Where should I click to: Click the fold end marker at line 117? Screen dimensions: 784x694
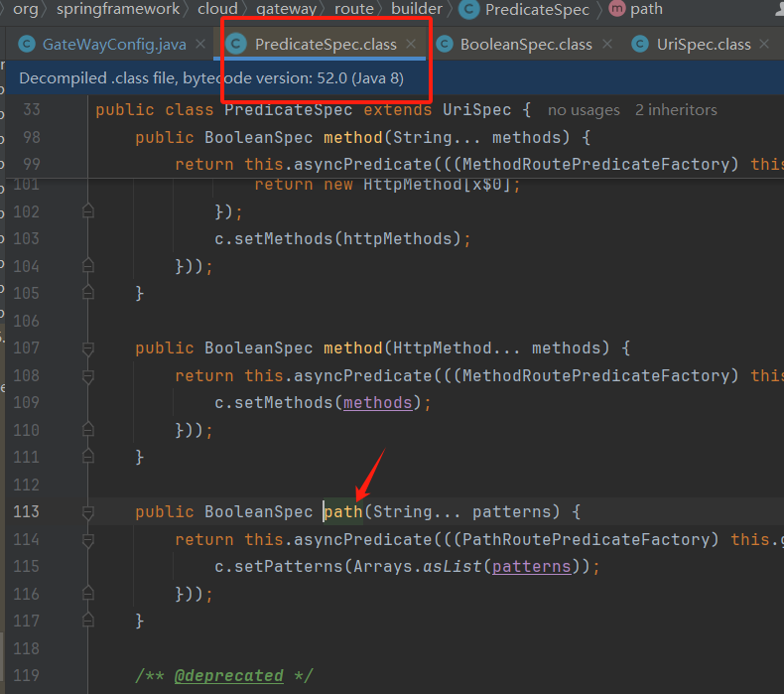88,621
